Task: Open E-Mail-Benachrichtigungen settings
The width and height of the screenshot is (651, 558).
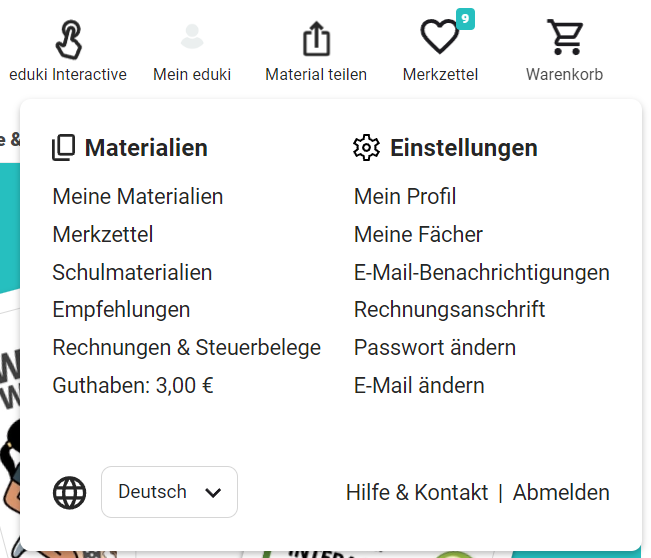Action: tap(481, 273)
